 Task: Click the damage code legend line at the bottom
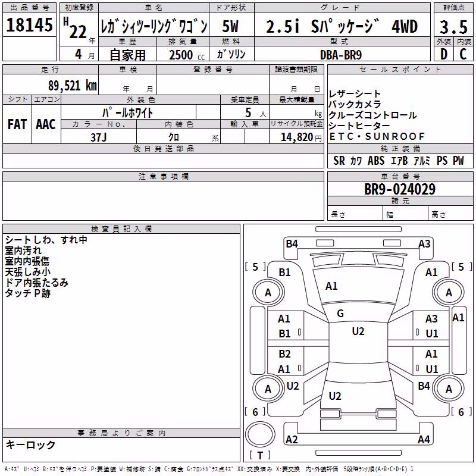(209, 469)
